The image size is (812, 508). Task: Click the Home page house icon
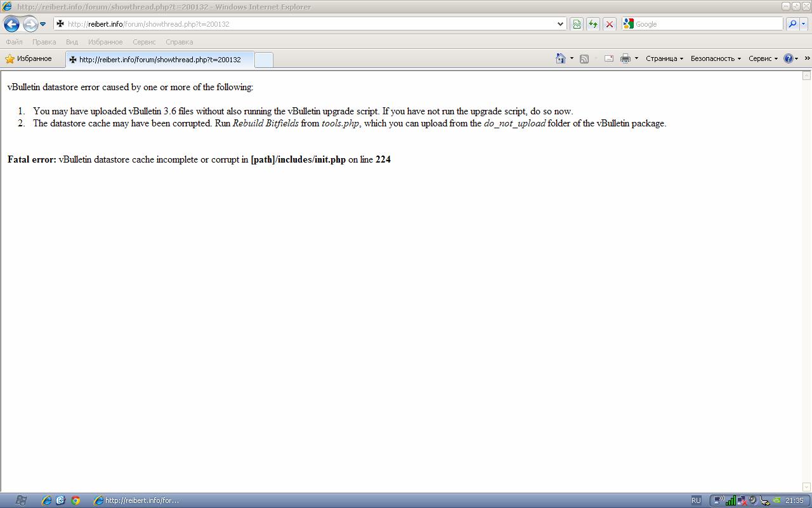[560, 58]
